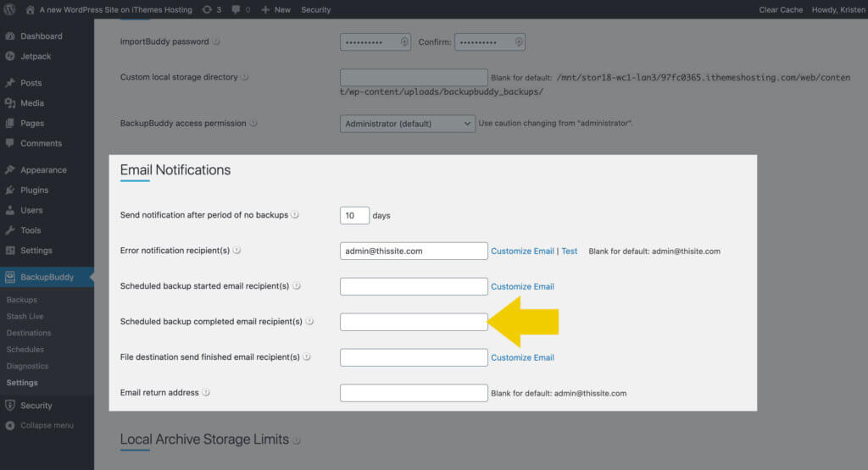This screenshot has width=868, height=470.
Task: Click the WordPress logo icon
Action: tap(9, 9)
